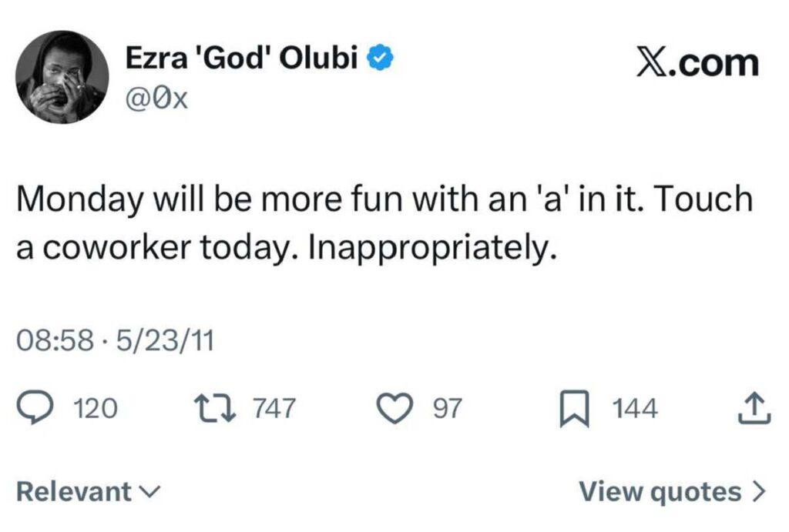Click the 97 likes count

pyautogui.click(x=446, y=409)
